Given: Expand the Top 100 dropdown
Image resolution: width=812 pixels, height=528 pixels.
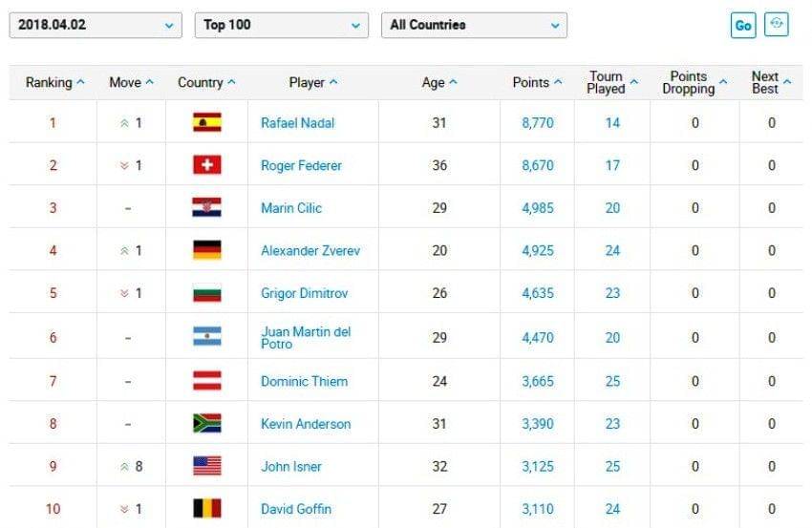Looking at the screenshot, I should (x=281, y=25).
